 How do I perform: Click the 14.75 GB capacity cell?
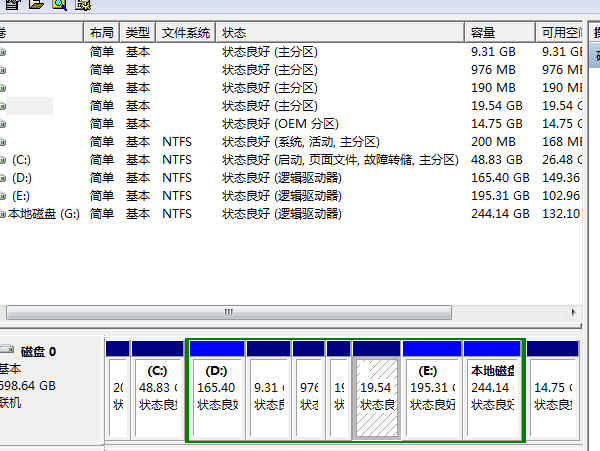497,124
